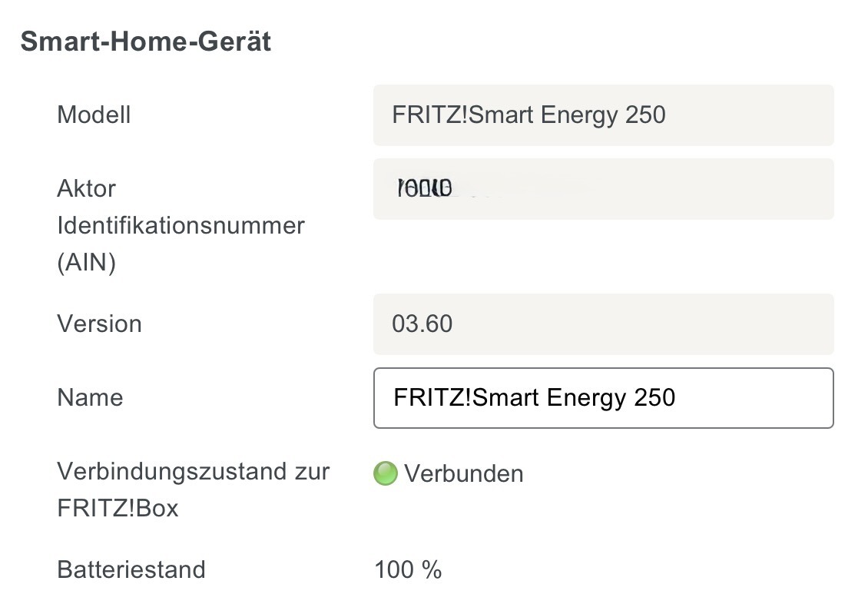This screenshot has height=604, width=868.
Task: Click the number 250 in the Modell field
Action: 645,115
